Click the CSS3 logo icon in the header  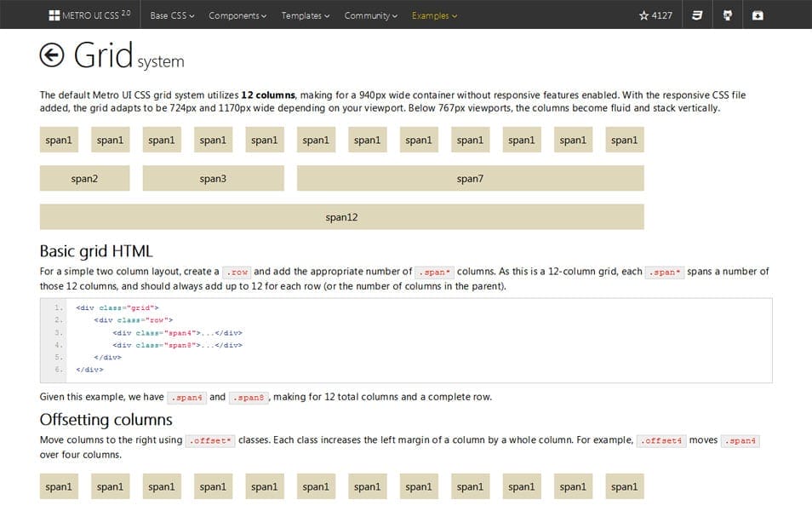[x=696, y=14]
